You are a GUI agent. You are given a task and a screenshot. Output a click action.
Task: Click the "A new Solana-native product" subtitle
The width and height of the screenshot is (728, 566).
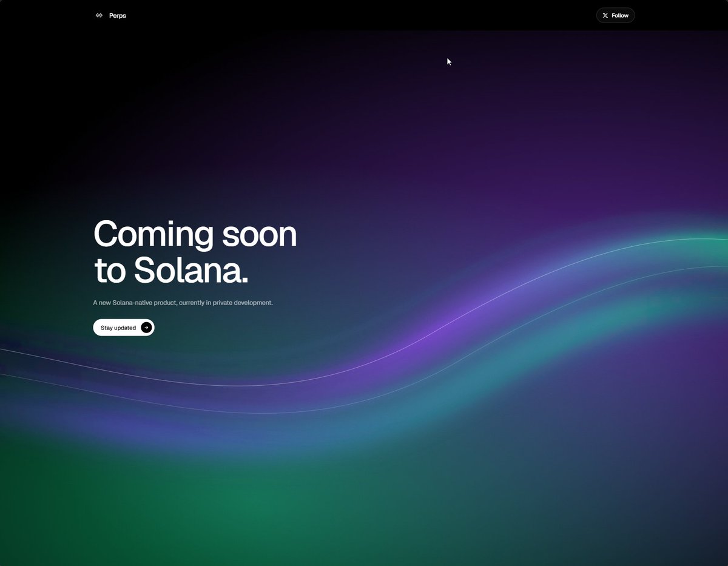(x=183, y=302)
